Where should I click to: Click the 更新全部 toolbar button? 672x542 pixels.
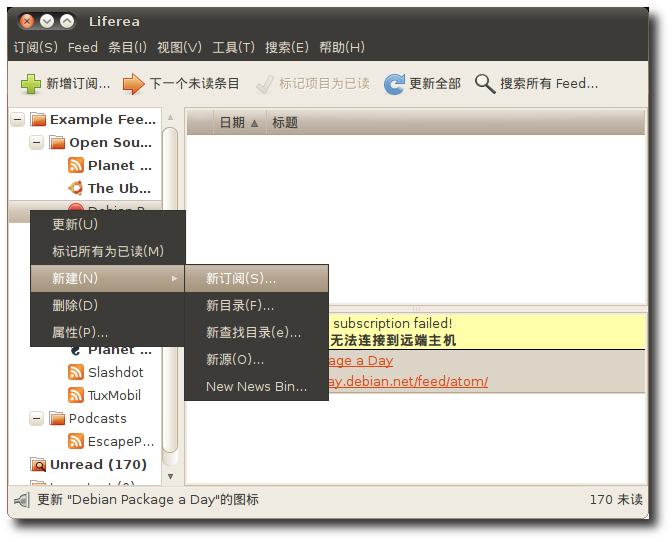[423, 84]
